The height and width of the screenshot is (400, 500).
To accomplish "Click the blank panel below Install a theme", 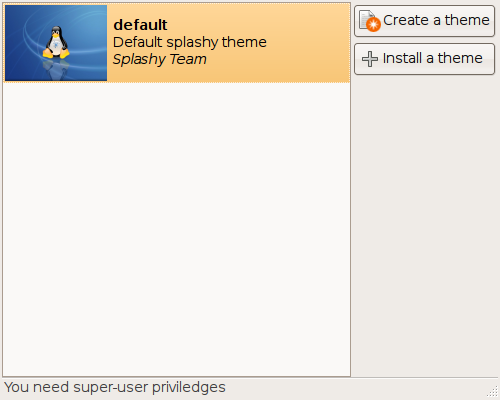I will (x=425, y=226).
